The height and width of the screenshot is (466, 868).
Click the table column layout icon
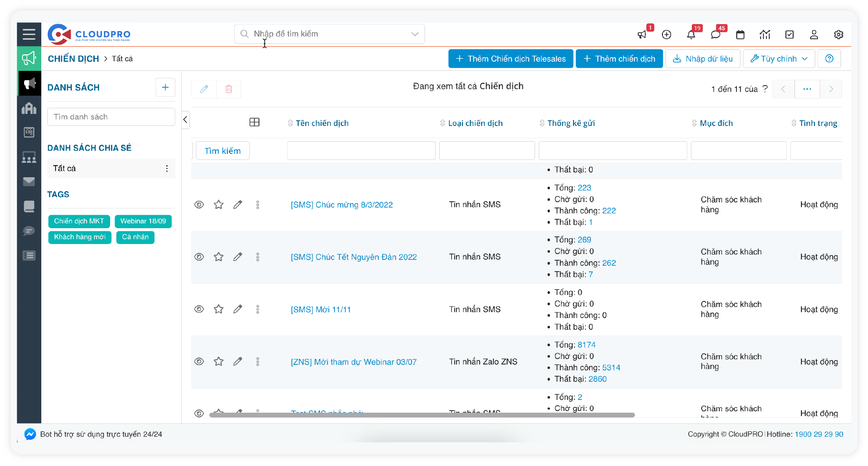254,122
